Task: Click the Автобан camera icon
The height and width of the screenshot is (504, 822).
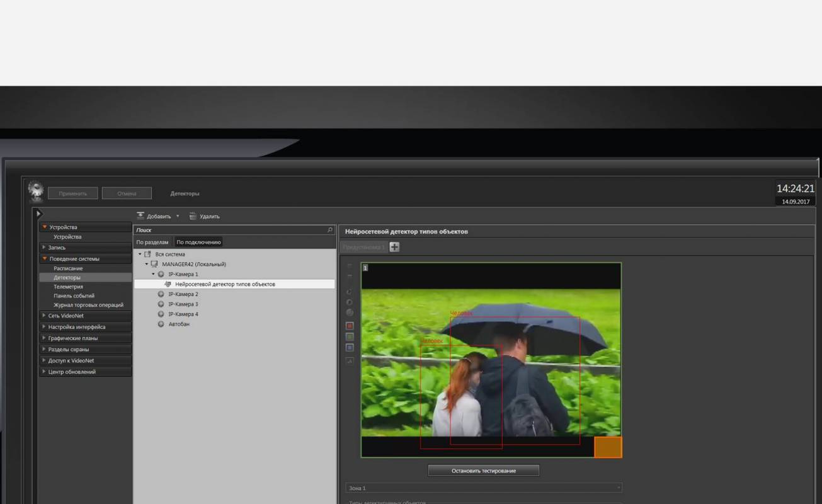Action: point(161,324)
